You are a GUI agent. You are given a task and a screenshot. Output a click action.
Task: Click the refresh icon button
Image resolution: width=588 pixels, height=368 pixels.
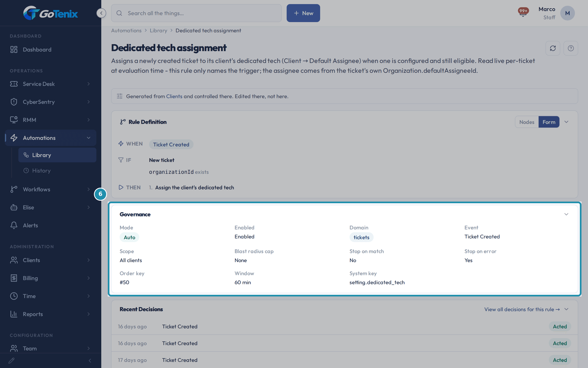click(x=553, y=48)
